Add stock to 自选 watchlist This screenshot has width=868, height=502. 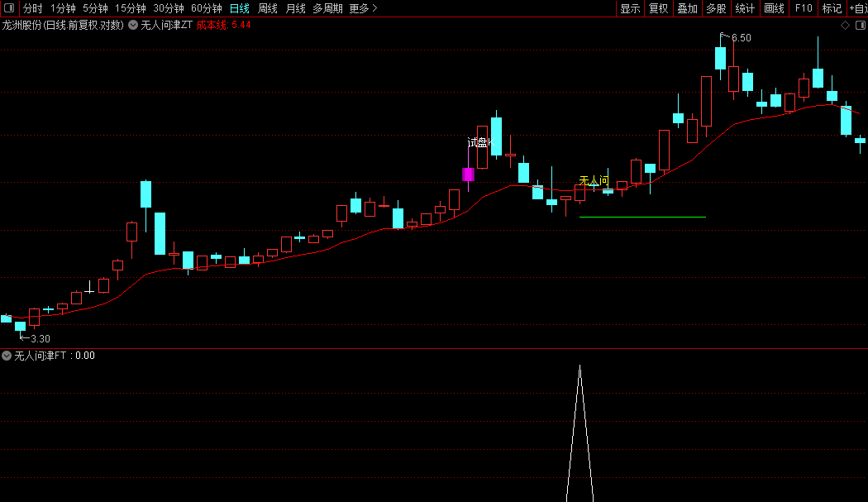tap(858, 8)
